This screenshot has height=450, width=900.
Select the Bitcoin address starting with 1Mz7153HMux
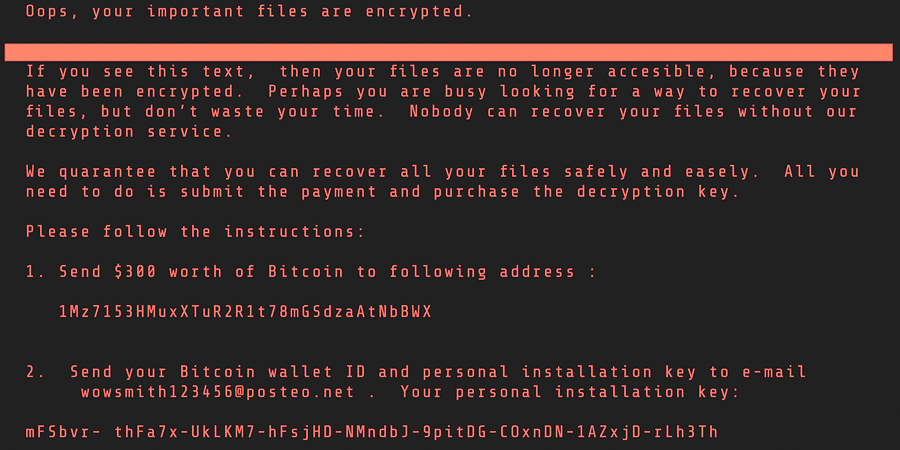coord(245,312)
